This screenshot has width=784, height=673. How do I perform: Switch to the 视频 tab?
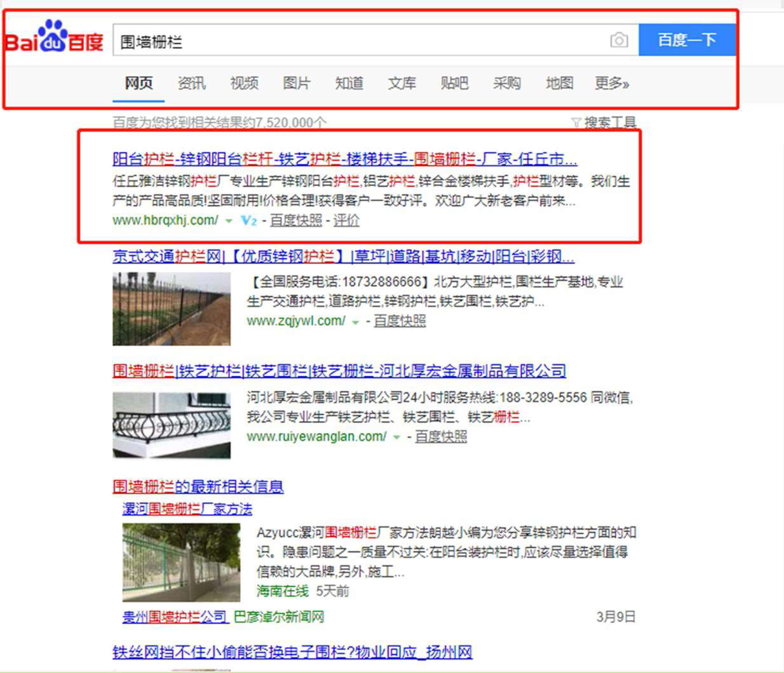coord(244,83)
